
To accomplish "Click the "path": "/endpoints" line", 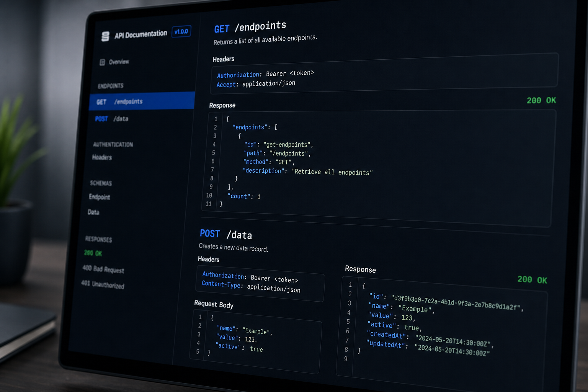I will (x=277, y=153).
